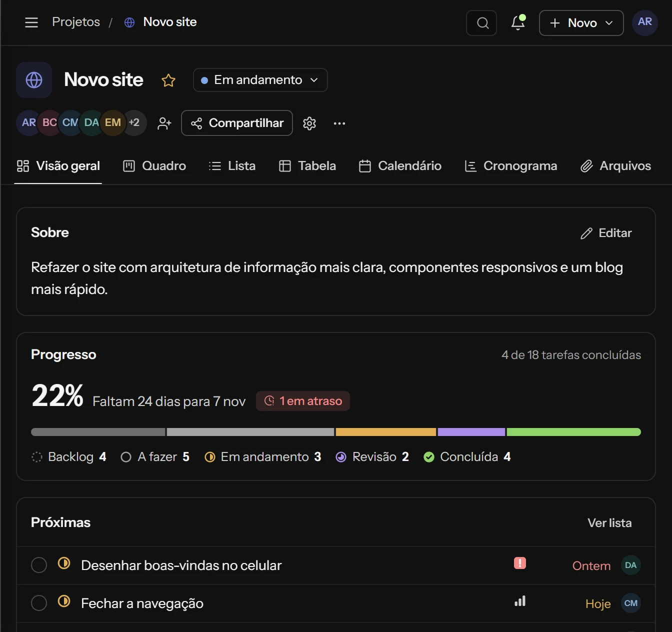
Task: Open the Tabela tab
Action: [x=307, y=166]
